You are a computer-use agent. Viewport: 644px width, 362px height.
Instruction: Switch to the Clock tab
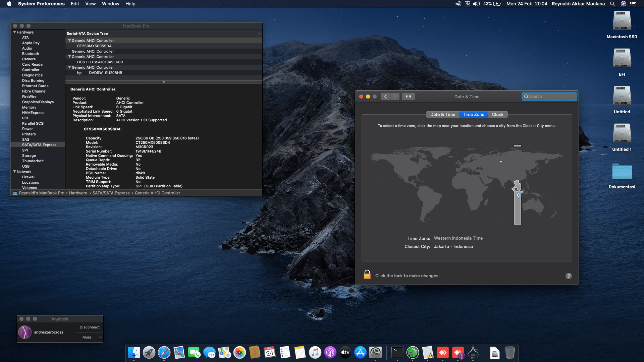click(497, 114)
